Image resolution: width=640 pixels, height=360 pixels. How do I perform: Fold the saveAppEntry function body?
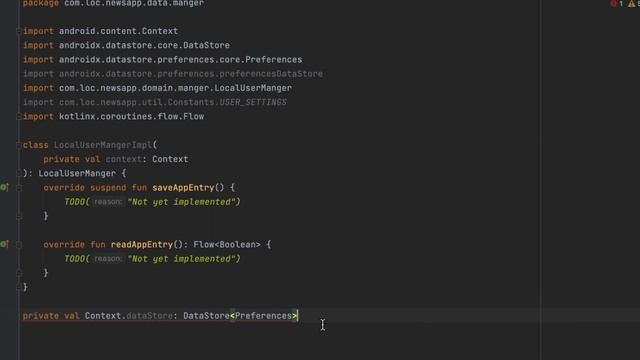coord(19,188)
